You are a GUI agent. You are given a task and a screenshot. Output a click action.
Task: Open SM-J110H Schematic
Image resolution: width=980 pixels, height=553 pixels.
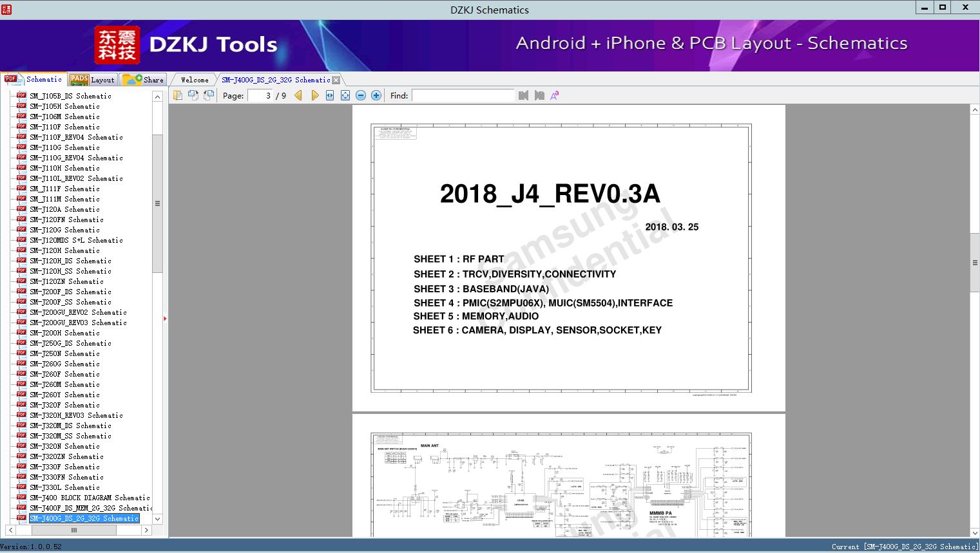pyautogui.click(x=64, y=168)
